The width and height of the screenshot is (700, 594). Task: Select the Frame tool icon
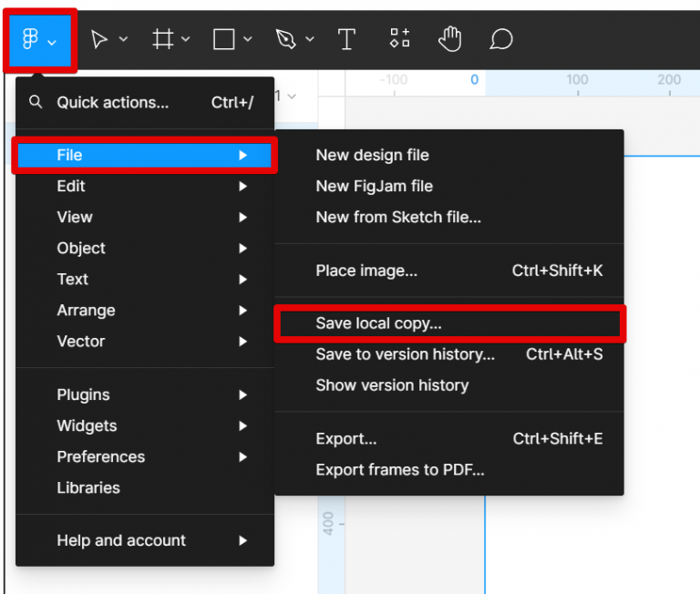[x=163, y=39]
